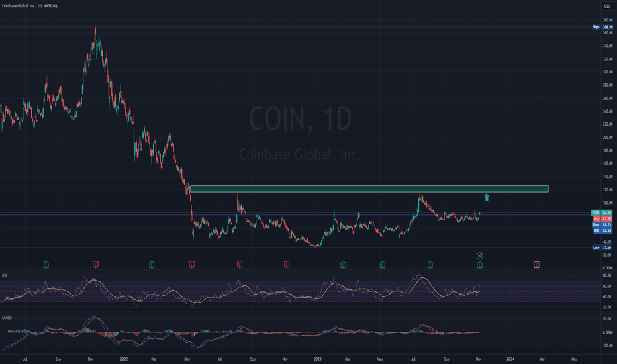Click the lightning bolt news event icon
This screenshot has height=364, width=617.
point(479,255)
